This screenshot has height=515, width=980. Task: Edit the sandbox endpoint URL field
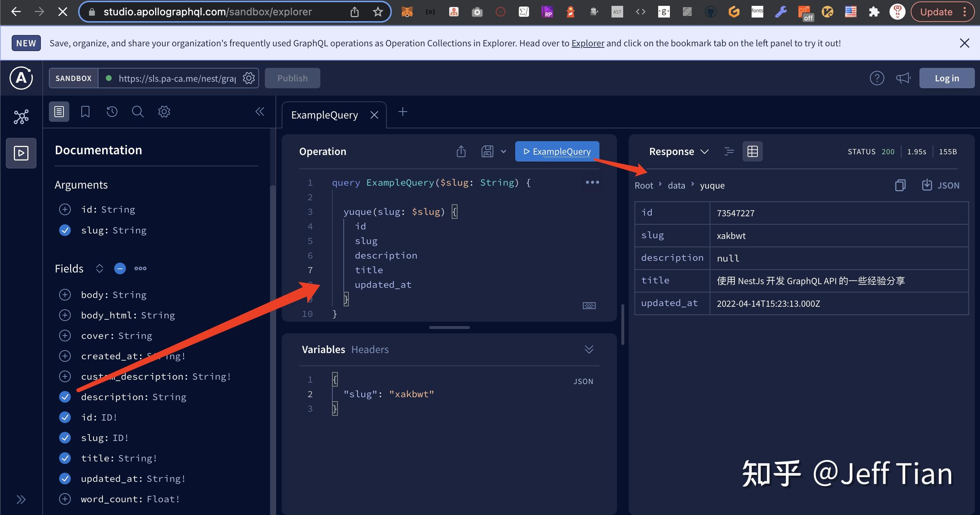[177, 78]
